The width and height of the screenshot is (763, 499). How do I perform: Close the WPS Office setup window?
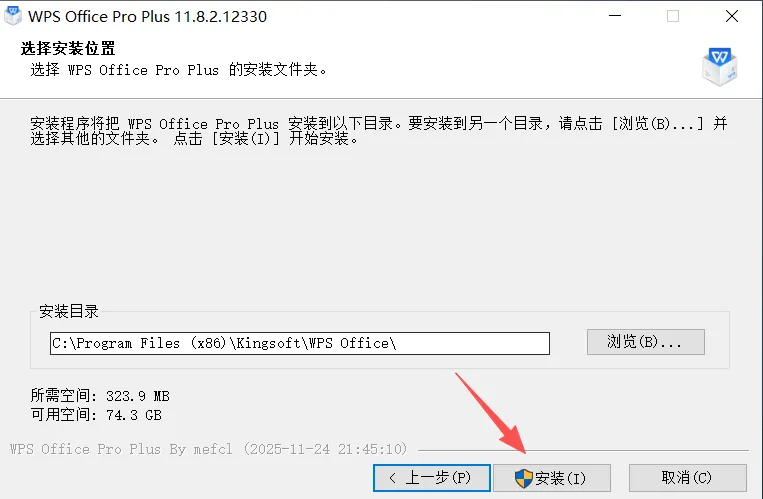731,16
